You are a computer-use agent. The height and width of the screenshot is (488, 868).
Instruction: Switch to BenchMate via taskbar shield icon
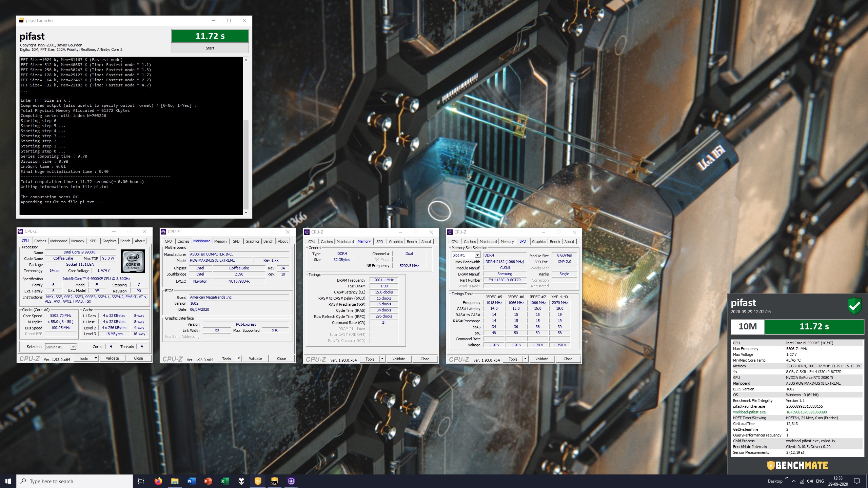(258, 481)
